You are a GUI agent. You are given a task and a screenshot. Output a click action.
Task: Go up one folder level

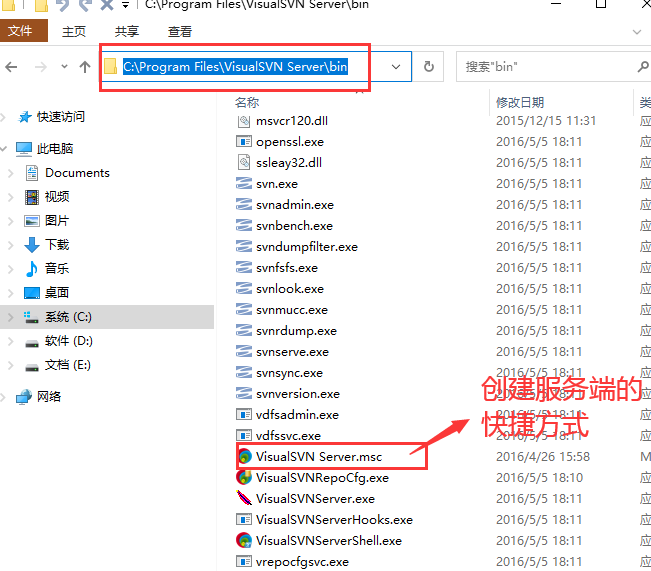tap(85, 67)
